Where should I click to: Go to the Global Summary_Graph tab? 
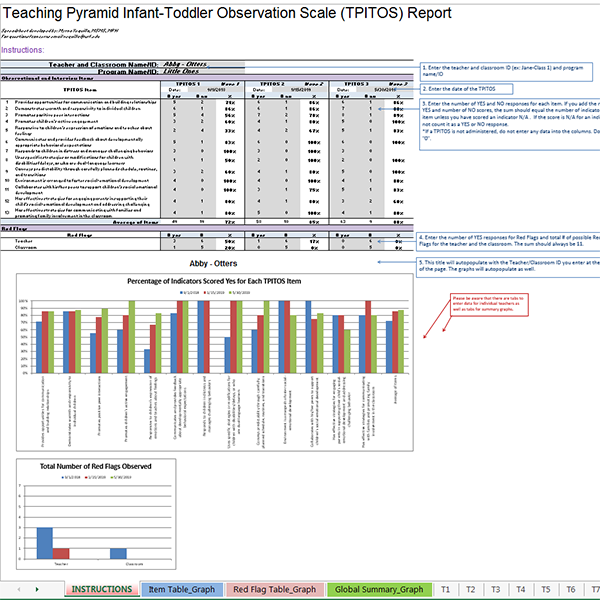379,589
